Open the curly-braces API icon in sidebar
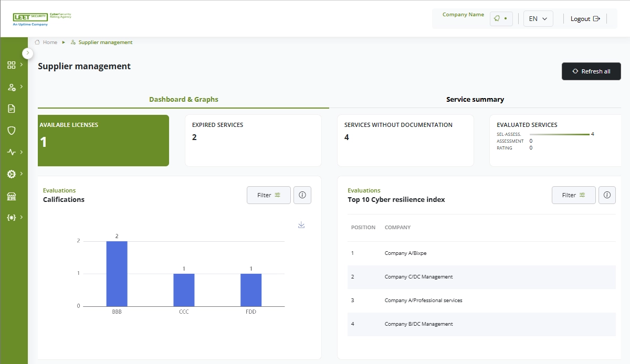This screenshot has width=630, height=364. click(x=11, y=218)
